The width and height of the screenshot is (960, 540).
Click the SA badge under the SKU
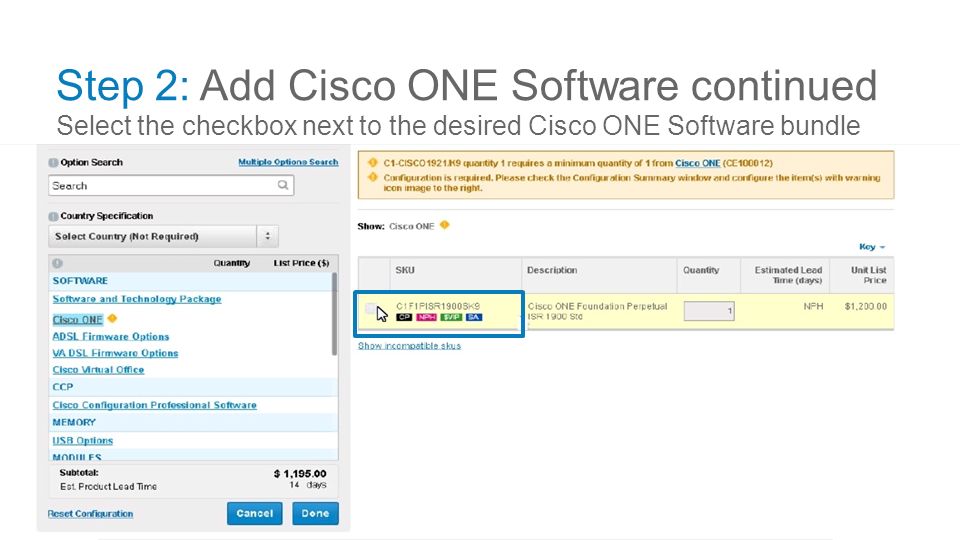(x=474, y=317)
